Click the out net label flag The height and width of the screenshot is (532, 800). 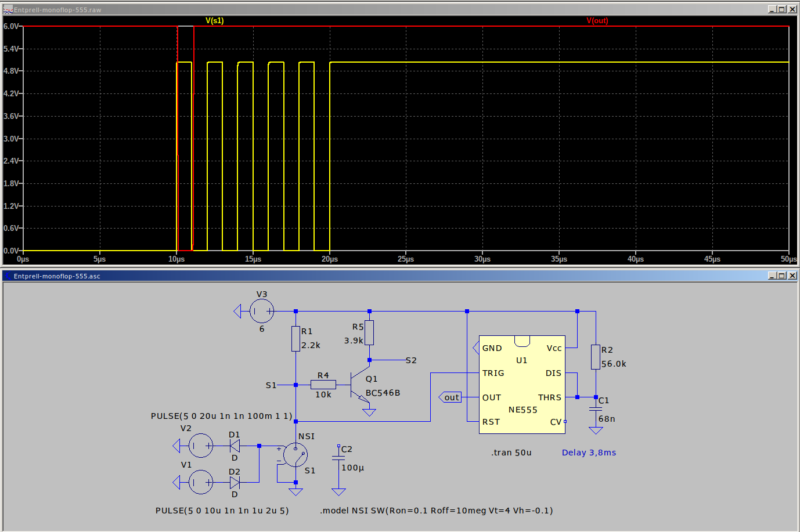pos(451,397)
